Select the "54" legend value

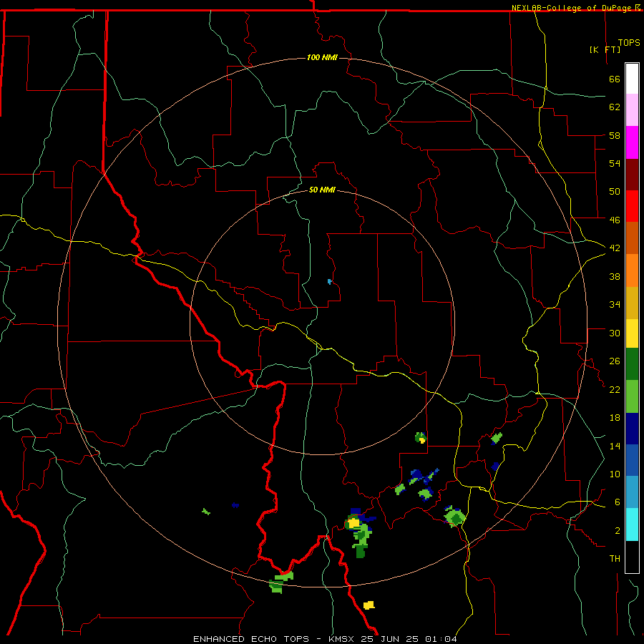tap(615, 163)
